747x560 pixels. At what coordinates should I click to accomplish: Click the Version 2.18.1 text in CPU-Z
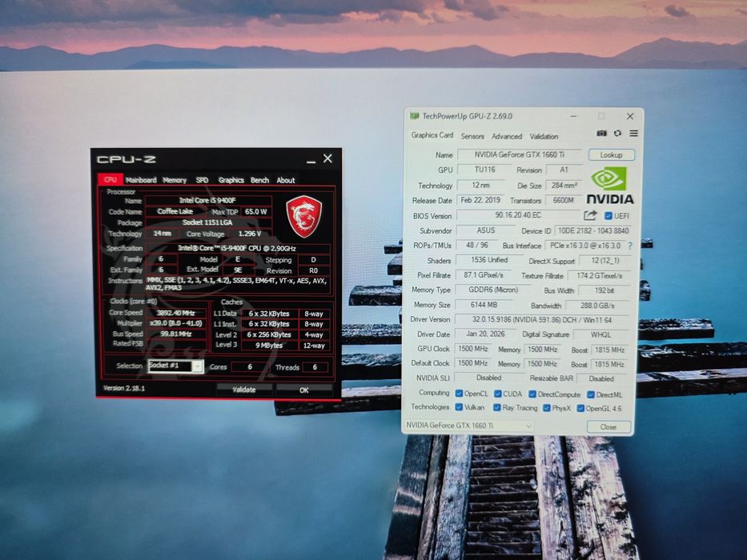coord(124,388)
